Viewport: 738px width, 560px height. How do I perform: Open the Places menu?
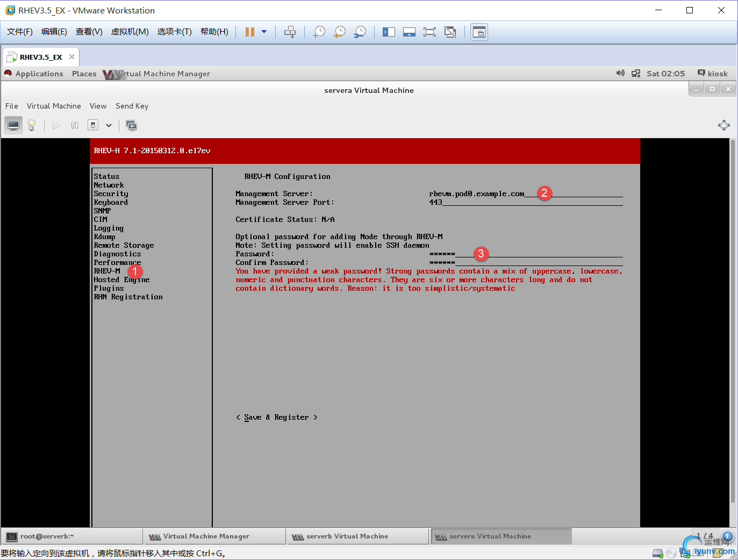click(x=84, y=74)
